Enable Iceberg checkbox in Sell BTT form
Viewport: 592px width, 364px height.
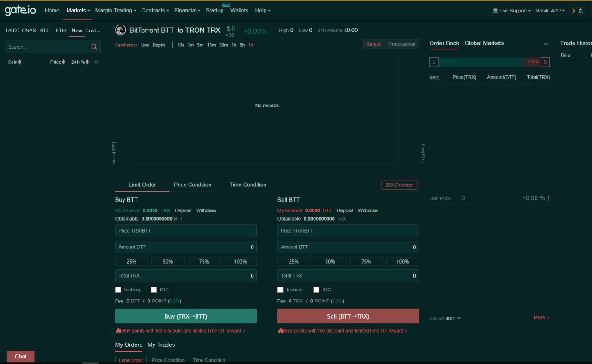click(280, 290)
